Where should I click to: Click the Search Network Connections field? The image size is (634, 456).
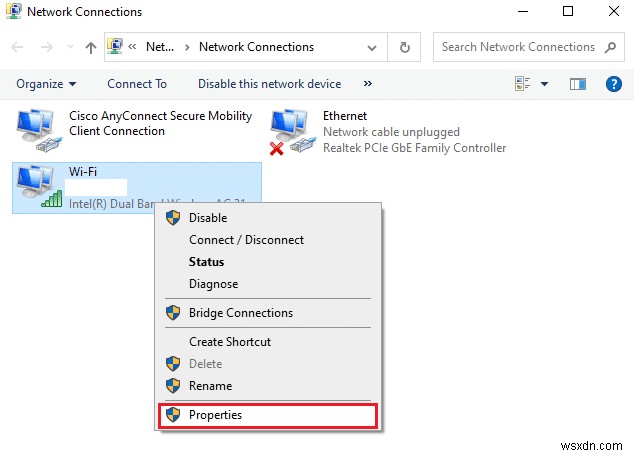[518, 47]
